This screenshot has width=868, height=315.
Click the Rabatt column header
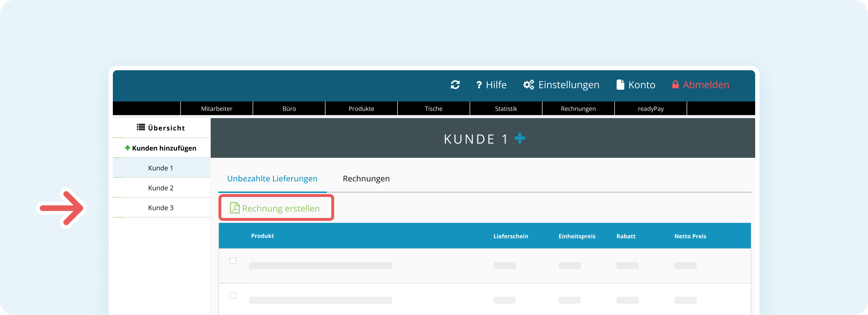pos(626,236)
